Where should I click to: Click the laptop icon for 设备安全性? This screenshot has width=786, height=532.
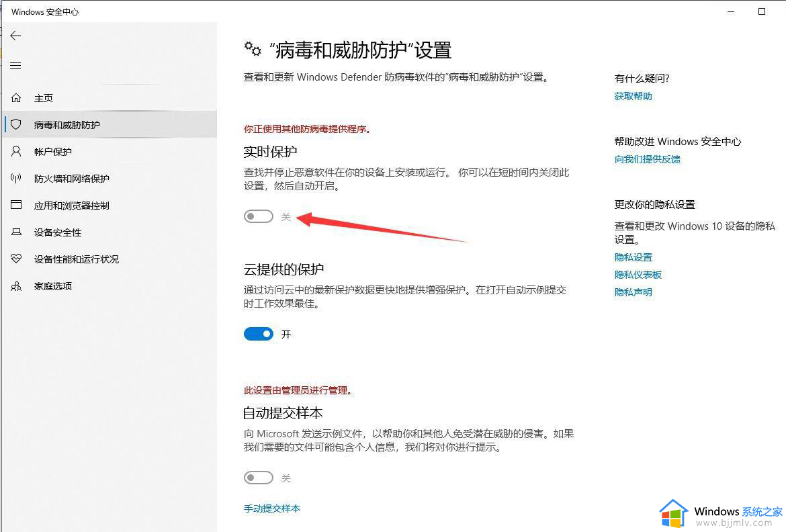16,232
